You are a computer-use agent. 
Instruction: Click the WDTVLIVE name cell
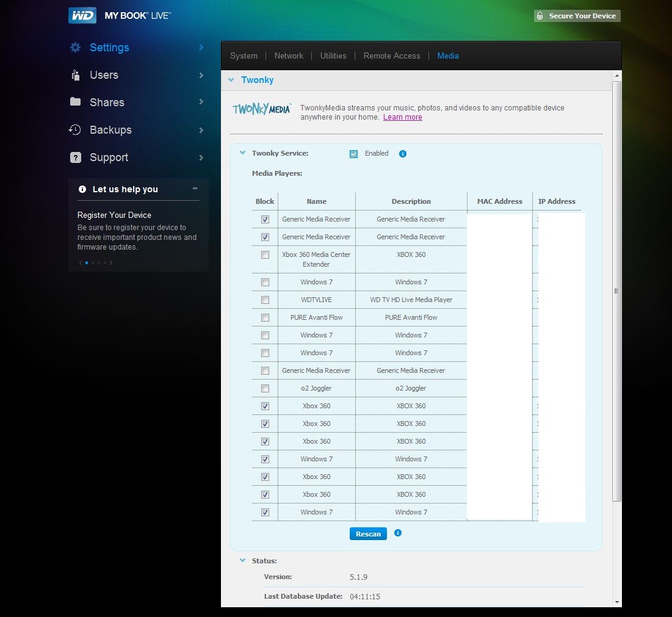[316, 300]
